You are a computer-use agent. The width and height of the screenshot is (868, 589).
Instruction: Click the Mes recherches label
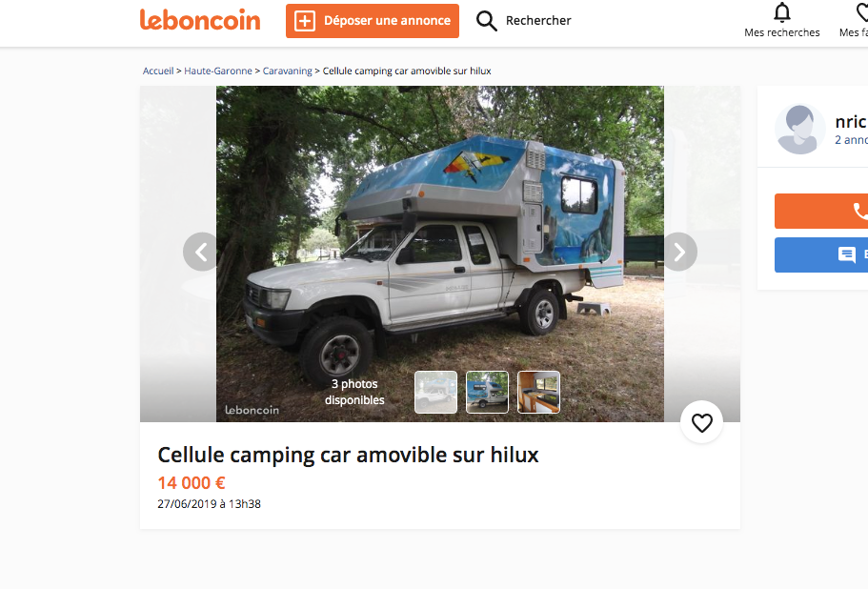tap(781, 32)
